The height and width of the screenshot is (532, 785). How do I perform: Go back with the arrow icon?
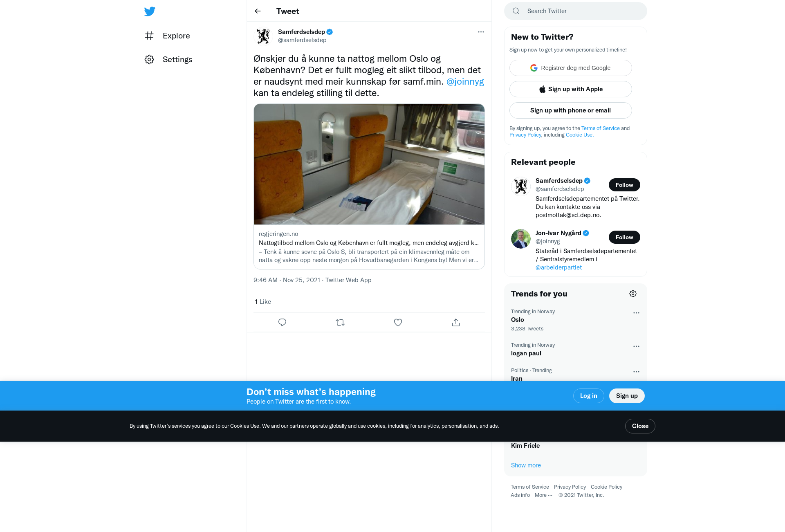pos(258,11)
